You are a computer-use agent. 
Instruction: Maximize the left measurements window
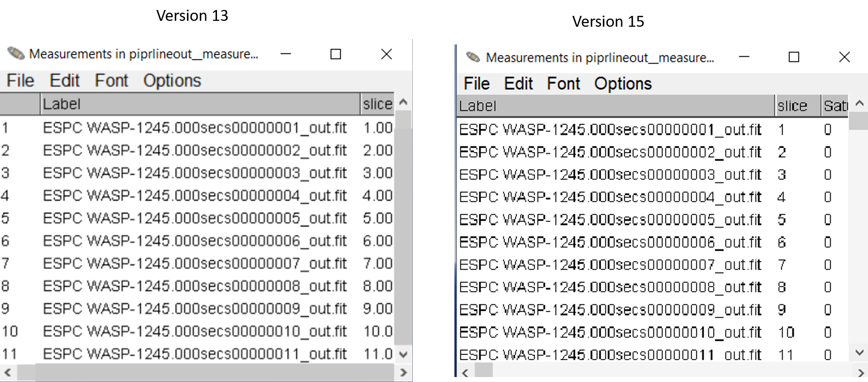click(x=336, y=54)
